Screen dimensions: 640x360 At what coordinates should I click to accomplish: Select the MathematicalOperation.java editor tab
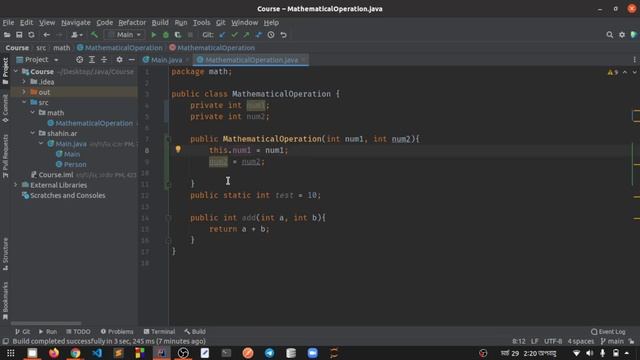(251, 60)
